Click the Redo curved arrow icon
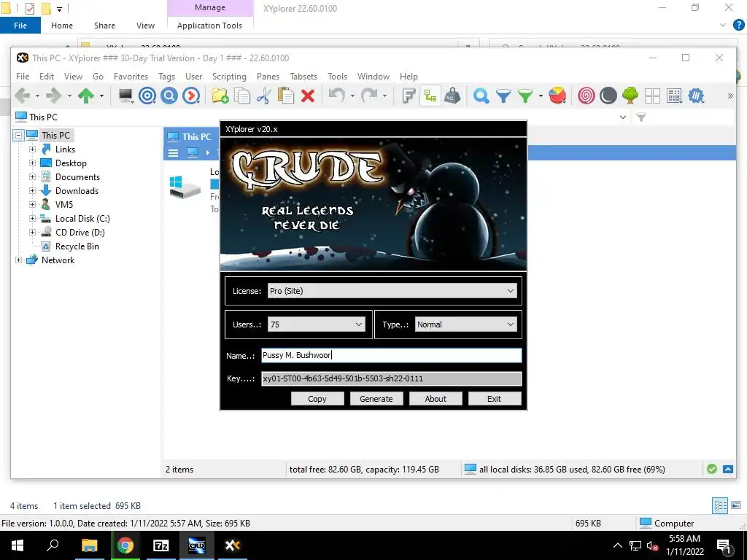Screen dimensions: 747x560 pos(368,96)
